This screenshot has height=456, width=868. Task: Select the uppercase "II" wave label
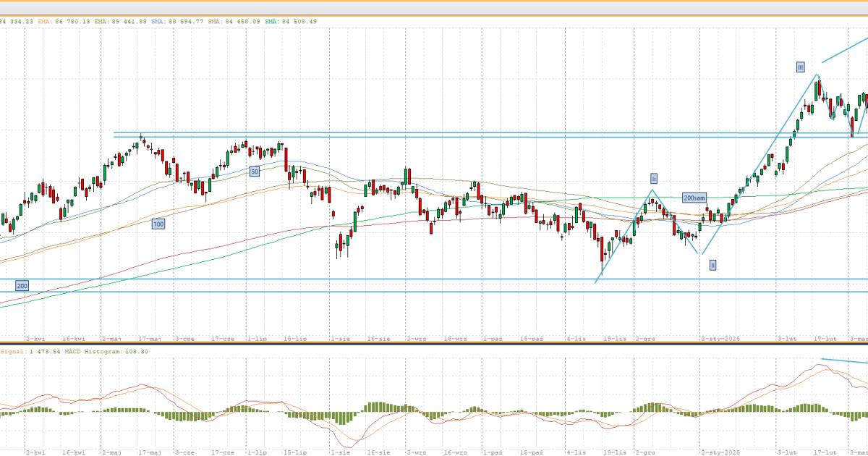[x=712, y=266]
